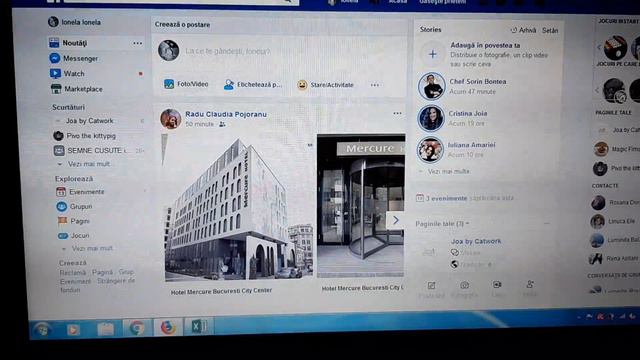Open file explorer taskbar icon
640x360 pixels.
[105, 329]
